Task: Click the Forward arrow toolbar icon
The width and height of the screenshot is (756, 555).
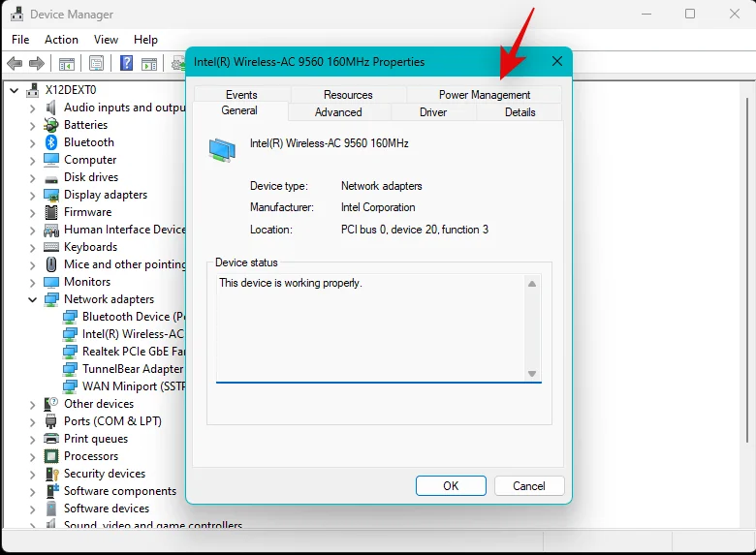Action: (37, 63)
